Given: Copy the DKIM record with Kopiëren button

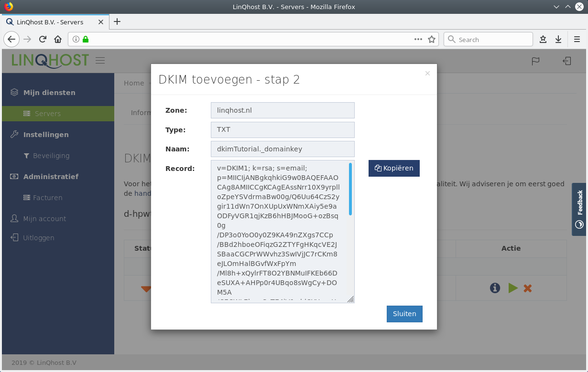Looking at the screenshot, I should click(394, 168).
